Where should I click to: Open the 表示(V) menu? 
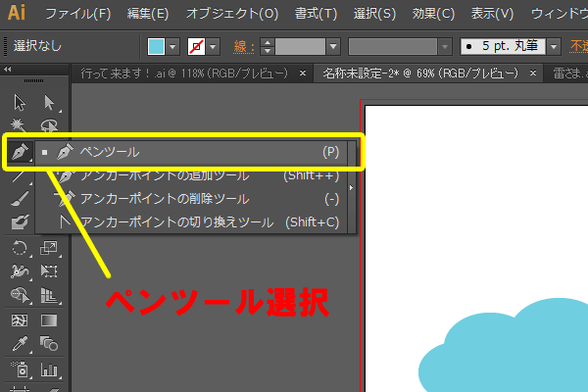click(492, 14)
